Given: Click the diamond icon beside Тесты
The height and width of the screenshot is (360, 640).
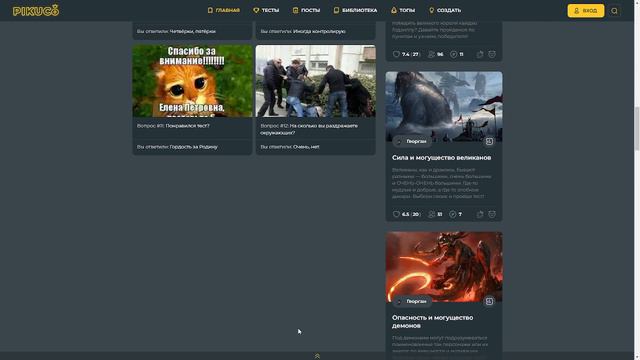Looking at the screenshot, I should (x=256, y=10).
